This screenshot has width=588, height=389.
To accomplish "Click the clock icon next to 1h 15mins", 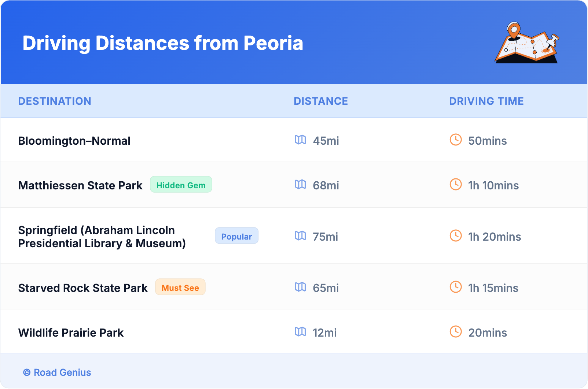I will (x=456, y=287).
